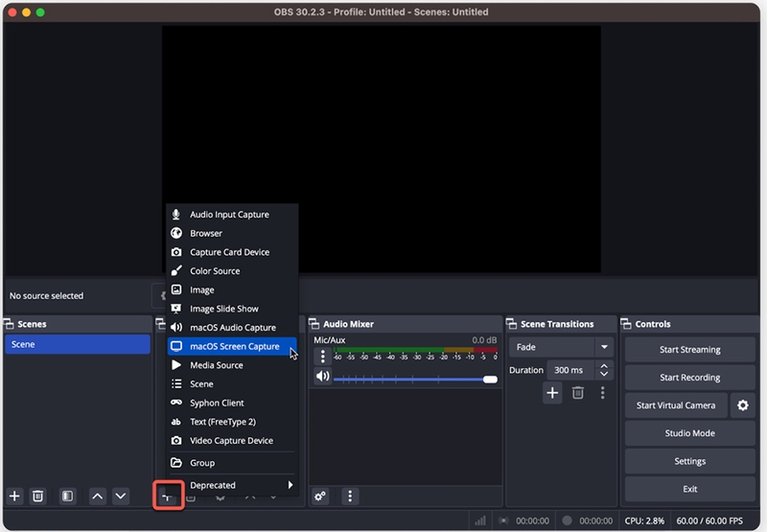Viewport: 767px width, 532px height.
Task: Click the yellow minimize window button
Action: 27,12
